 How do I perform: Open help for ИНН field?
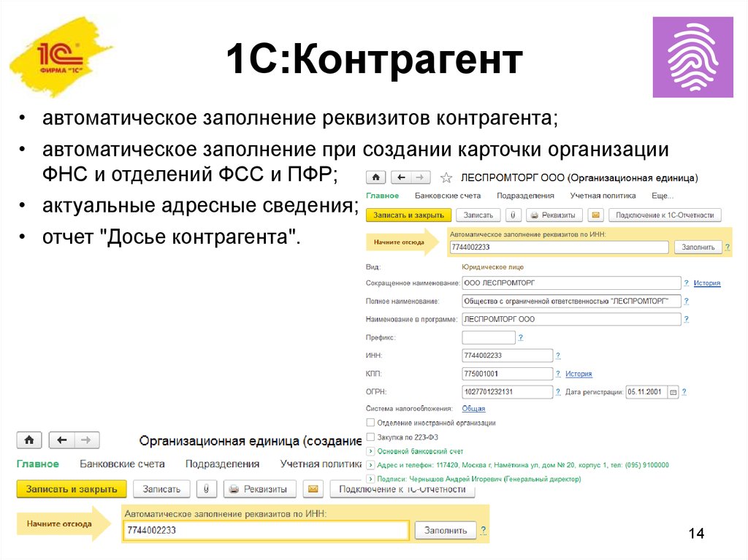pos(557,356)
